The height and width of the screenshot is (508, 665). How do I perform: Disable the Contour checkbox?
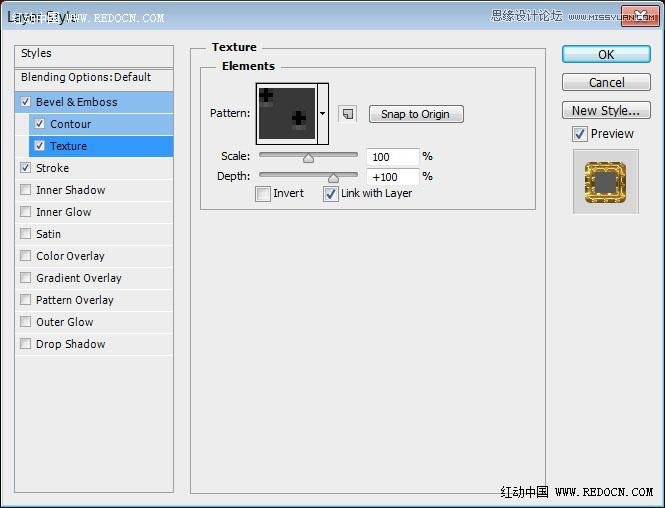click(39, 124)
